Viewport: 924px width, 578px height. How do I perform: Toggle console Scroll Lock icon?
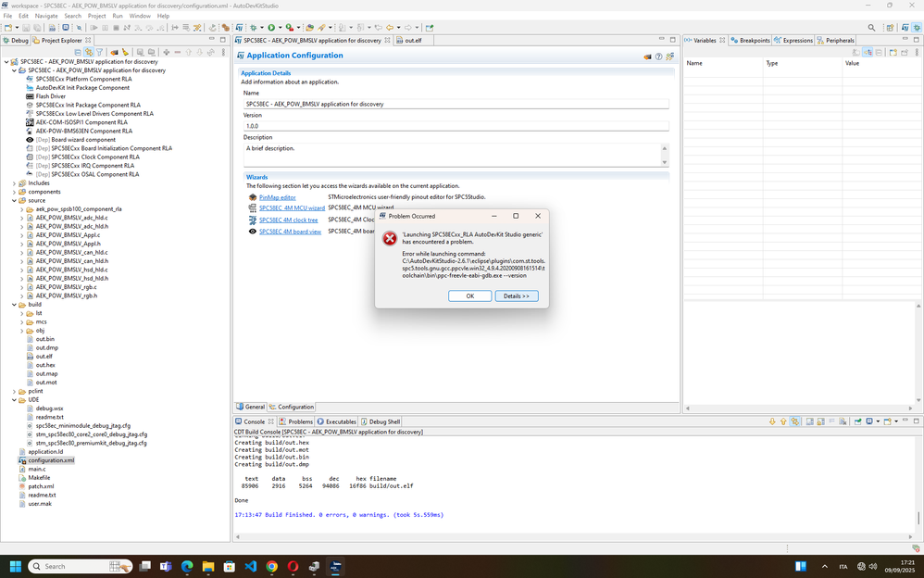coord(820,421)
